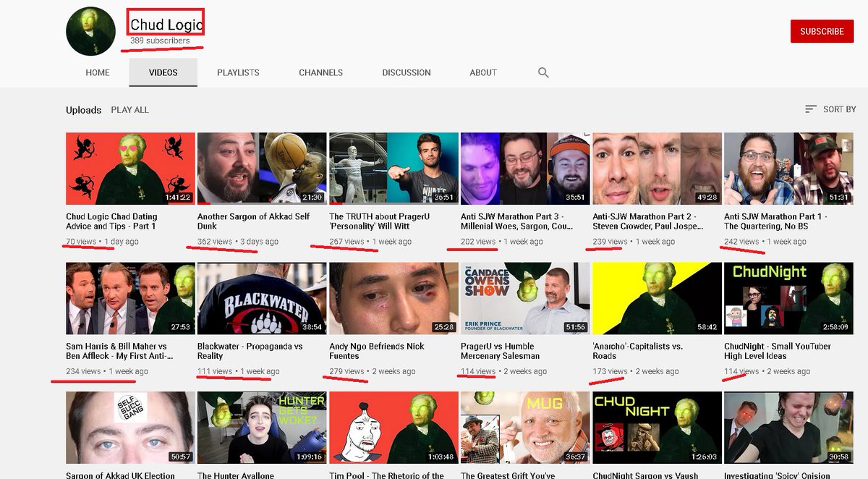Open the Onision investigation thumbnail

click(x=788, y=428)
